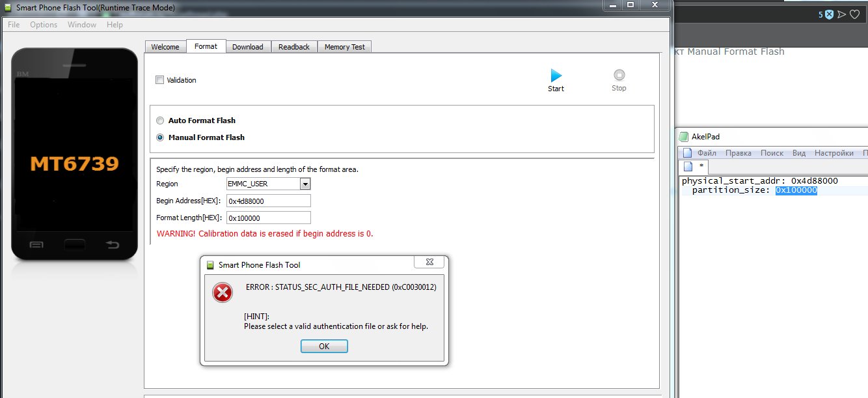Switch to the Welcome tab
Viewport: 868px width, 398px height.
[x=165, y=47]
